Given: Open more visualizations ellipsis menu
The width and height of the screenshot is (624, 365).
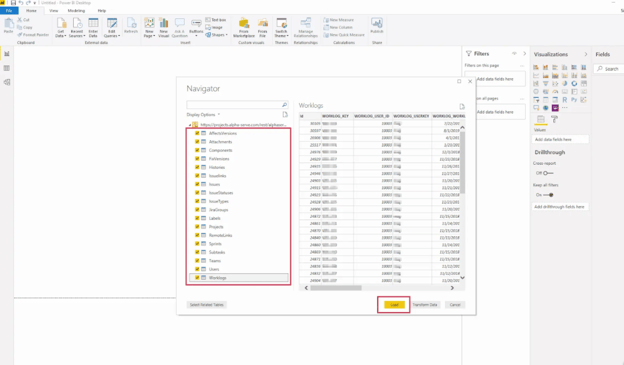Looking at the screenshot, I should click(565, 108).
